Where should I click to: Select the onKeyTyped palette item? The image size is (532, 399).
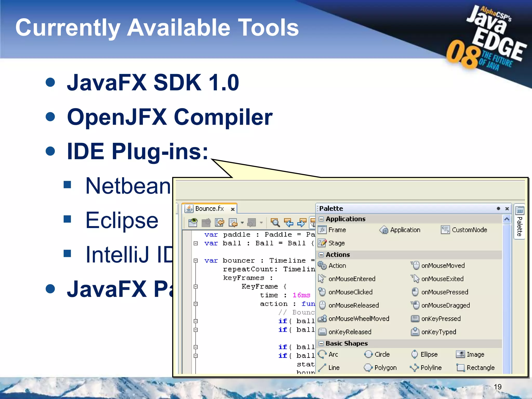434,332
